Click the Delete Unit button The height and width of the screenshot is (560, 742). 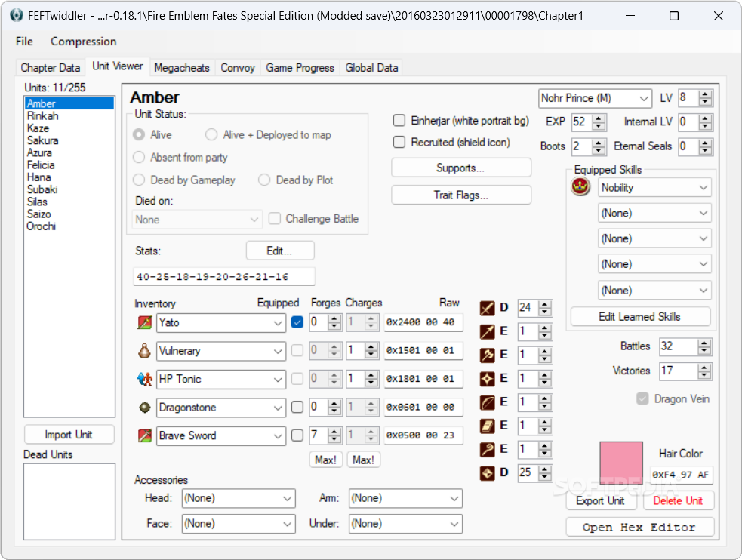tap(678, 501)
